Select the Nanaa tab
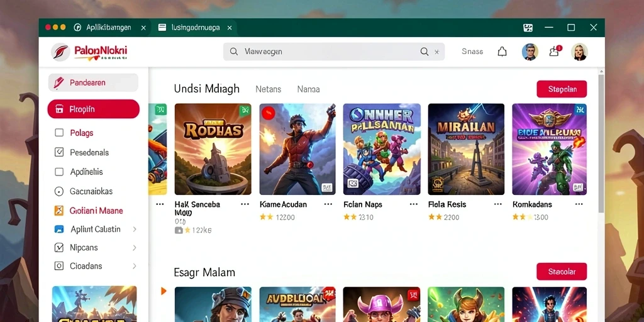The height and width of the screenshot is (322, 644). pos(308,89)
